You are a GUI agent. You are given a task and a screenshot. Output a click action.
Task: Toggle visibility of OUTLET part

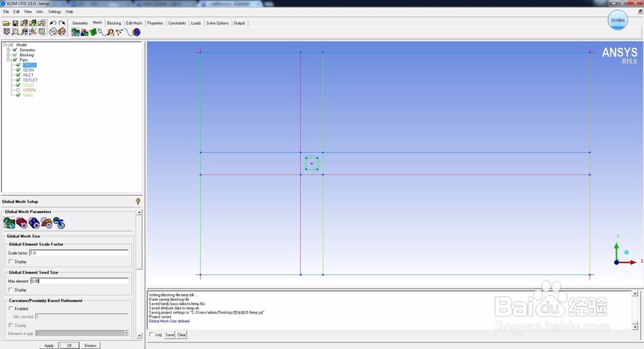click(18, 80)
